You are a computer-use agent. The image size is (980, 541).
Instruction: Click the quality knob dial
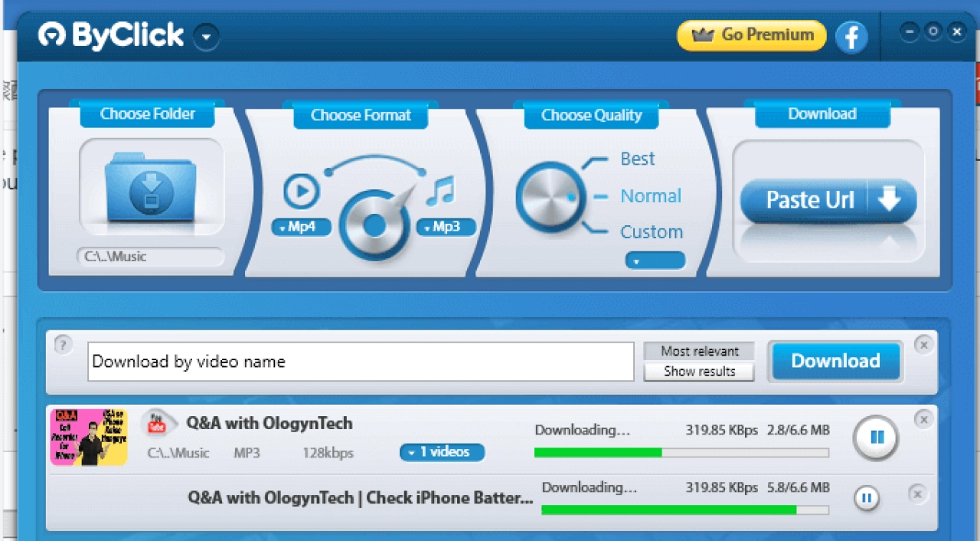550,197
